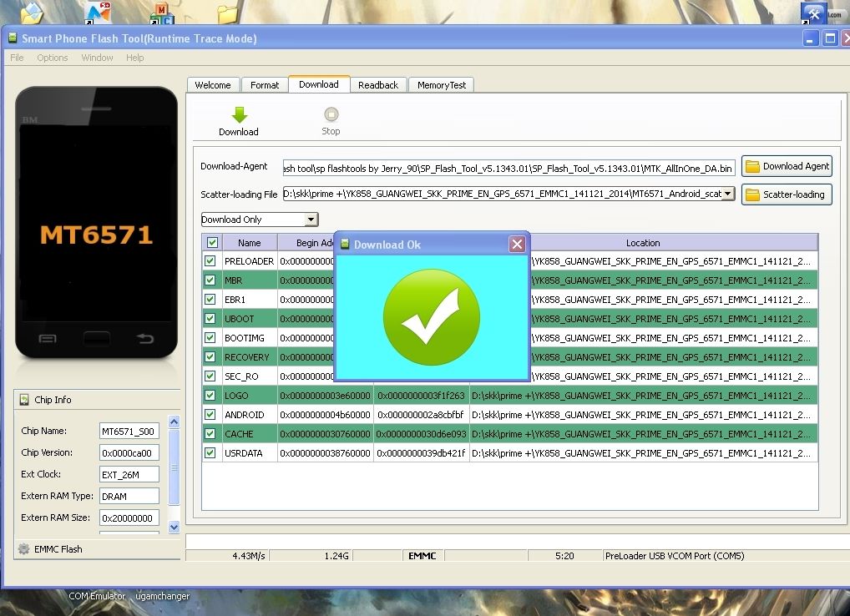This screenshot has width=850, height=616.
Task: Click CACHE end address 0x0000000030d6e093
Action: (421, 434)
